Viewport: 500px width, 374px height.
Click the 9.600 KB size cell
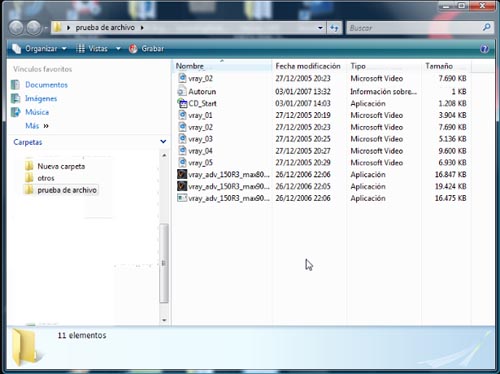tap(452, 151)
